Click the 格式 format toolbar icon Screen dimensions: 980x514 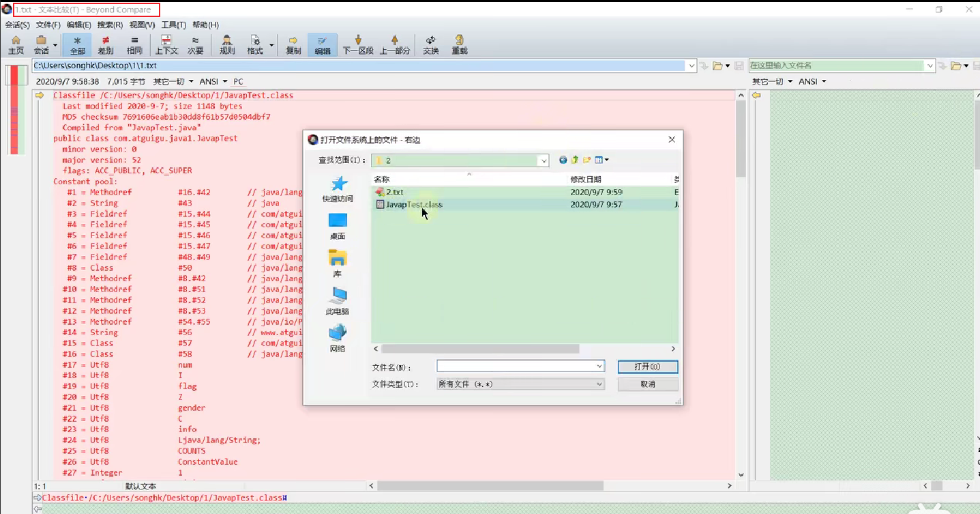pyautogui.click(x=255, y=45)
